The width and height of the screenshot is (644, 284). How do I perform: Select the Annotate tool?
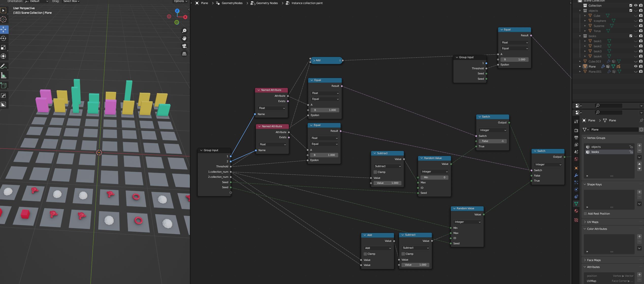[4, 66]
